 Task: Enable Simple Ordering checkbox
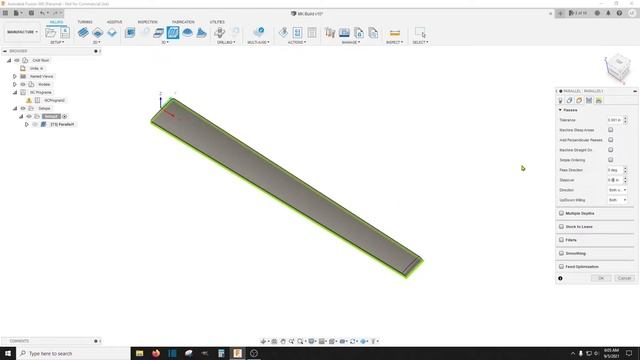tap(611, 160)
